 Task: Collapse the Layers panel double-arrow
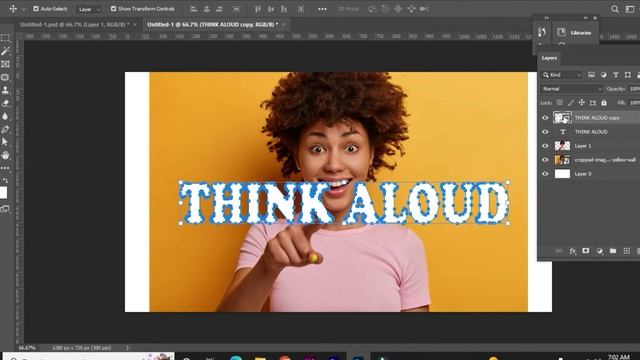[585, 18]
